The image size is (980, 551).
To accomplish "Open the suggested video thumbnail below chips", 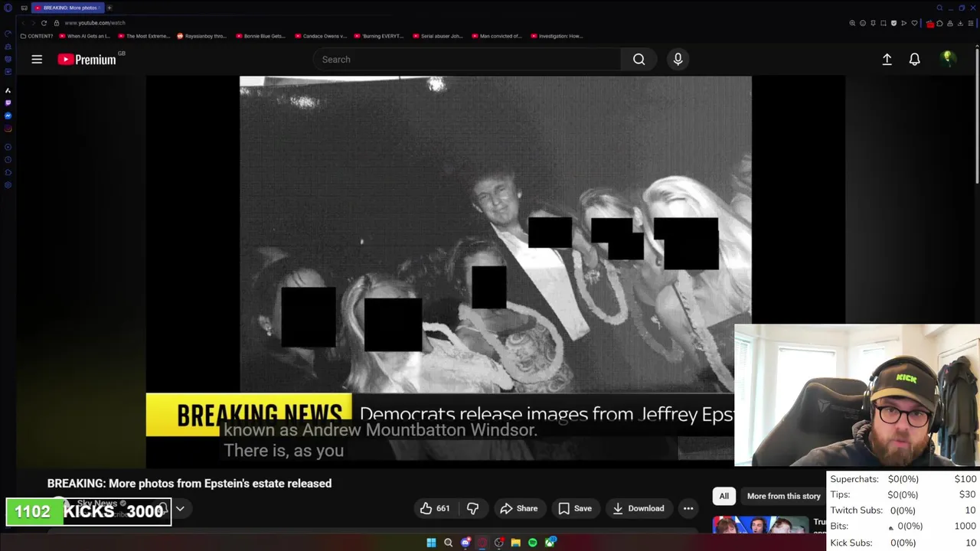I will [x=760, y=524].
